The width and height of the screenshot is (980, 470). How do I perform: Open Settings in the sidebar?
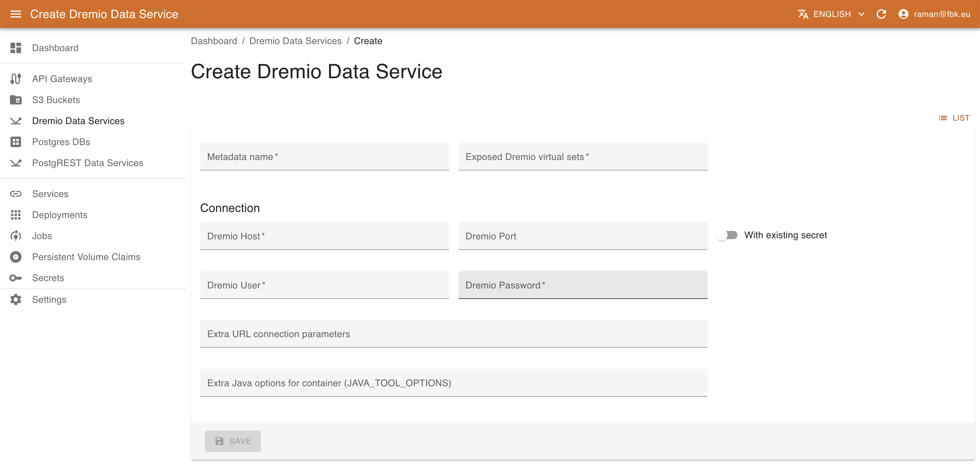(93, 300)
